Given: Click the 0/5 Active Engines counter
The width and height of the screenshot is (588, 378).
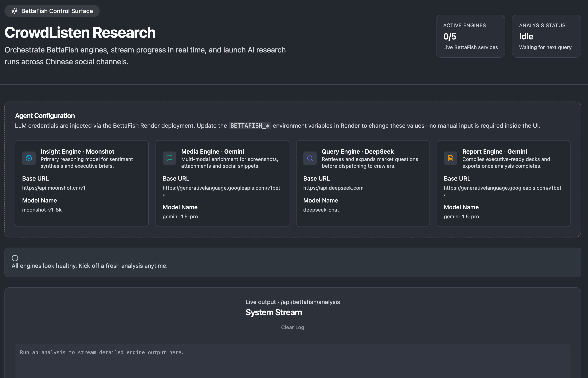Looking at the screenshot, I should (449, 36).
